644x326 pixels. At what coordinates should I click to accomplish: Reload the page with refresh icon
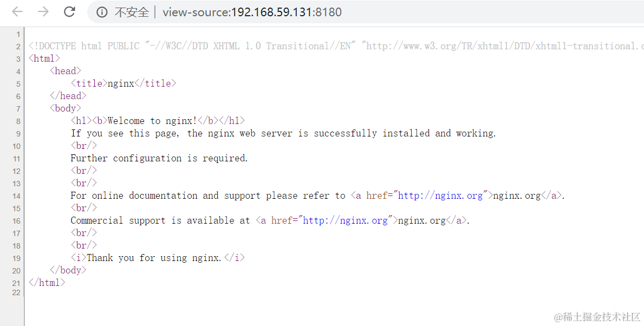coord(69,11)
